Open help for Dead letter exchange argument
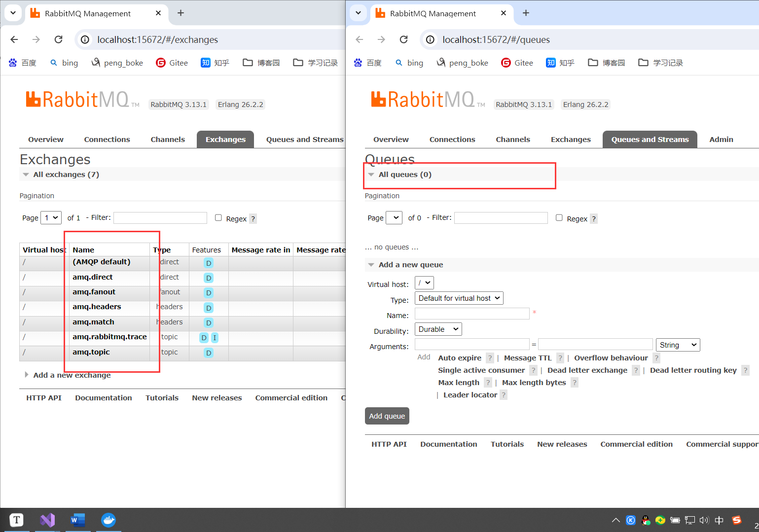The image size is (759, 532). pos(636,370)
